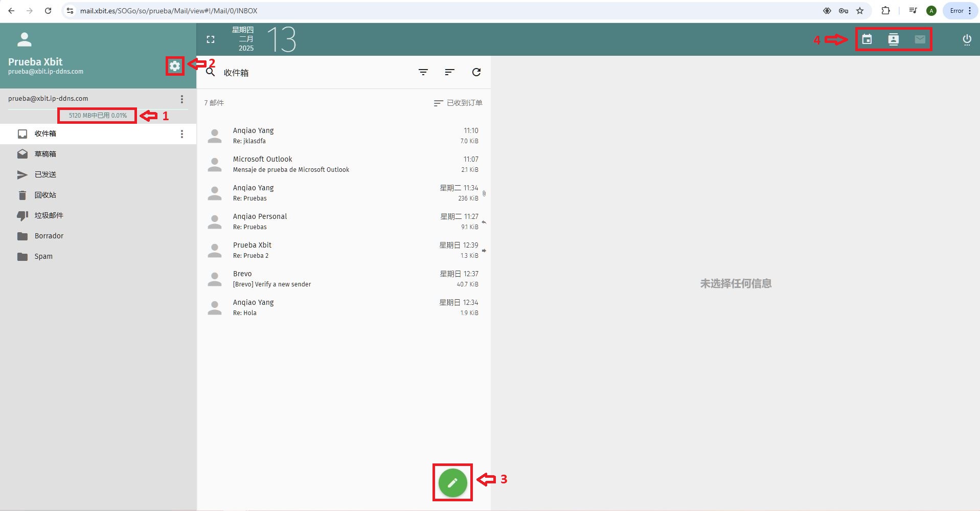Image resolution: width=980 pixels, height=511 pixels.
Task: Open browser media control icon
Action: tap(913, 11)
